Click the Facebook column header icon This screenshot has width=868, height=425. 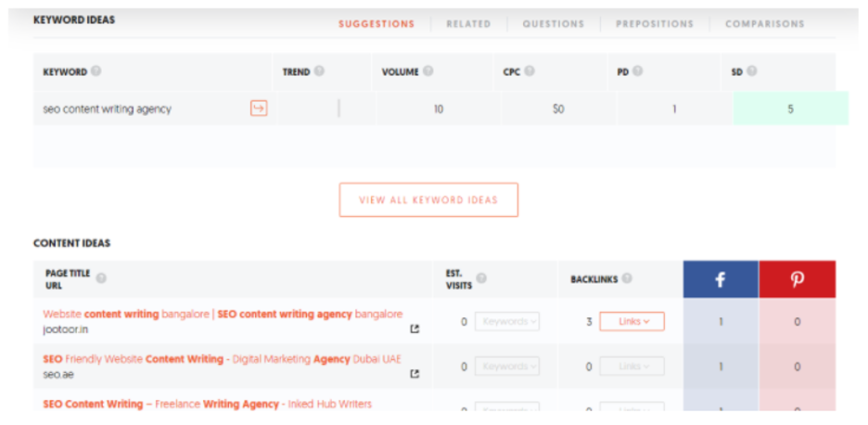[721, 280]
